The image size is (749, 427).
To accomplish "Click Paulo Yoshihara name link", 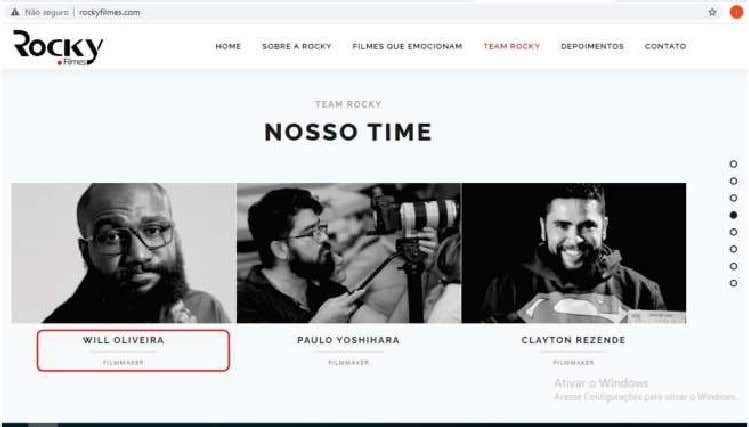I will [348, 340].
